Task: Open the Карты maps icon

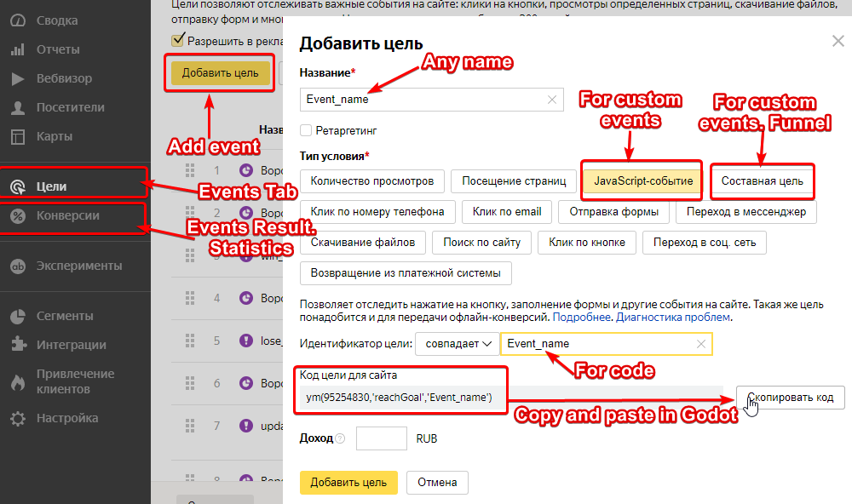Action: [17, 136]
